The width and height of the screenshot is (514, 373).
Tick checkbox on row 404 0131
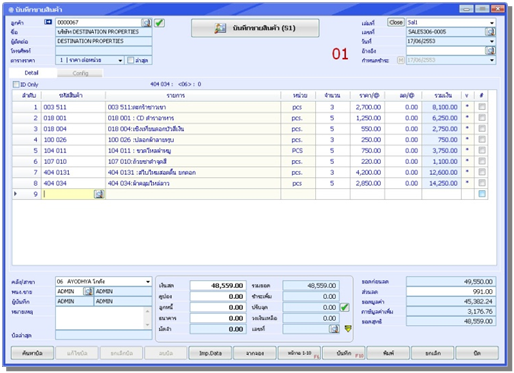tap(482, 172)
